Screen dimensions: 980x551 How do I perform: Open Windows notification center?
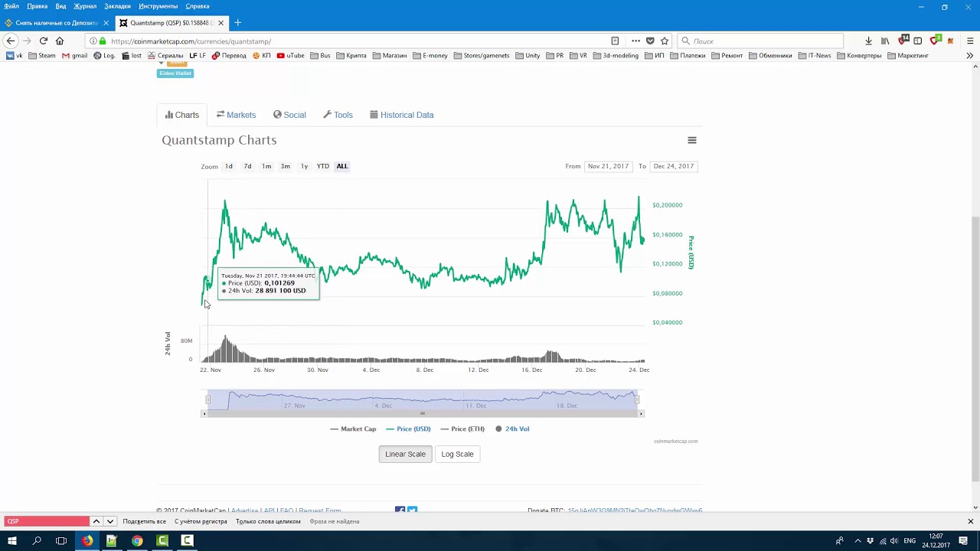[x=963, y=540]
